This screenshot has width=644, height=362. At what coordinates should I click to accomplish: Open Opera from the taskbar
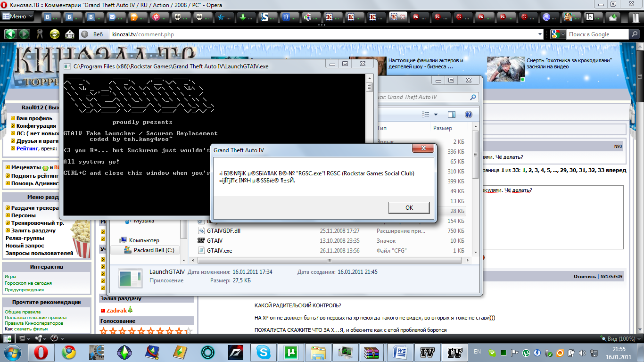click(x=41, y=352)
